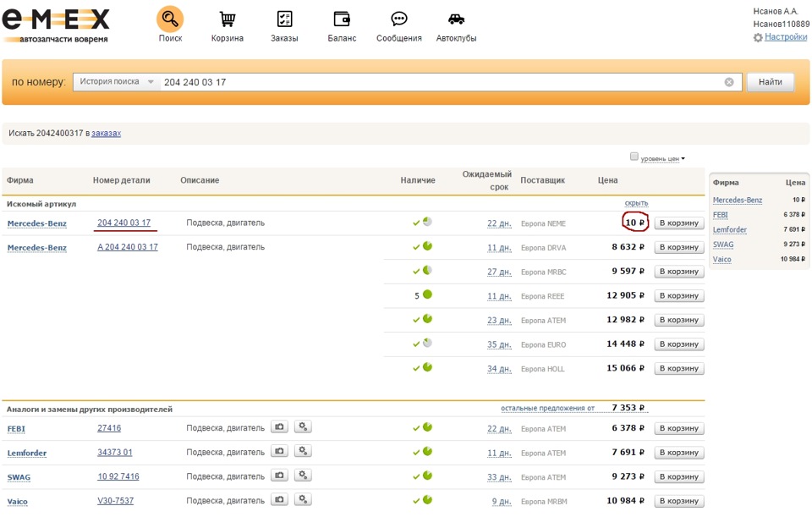Open the Баланс wallet icon
This screenshot has height=517, width=812.
(342, 19)
